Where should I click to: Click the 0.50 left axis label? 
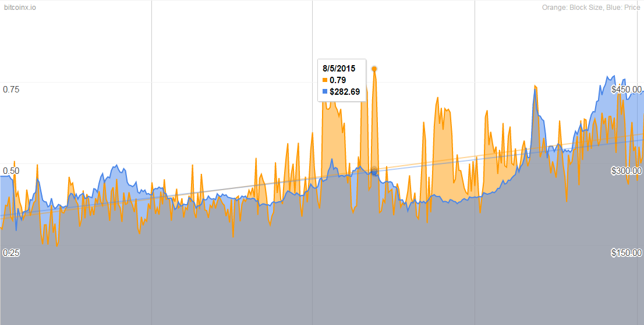[11, 171]
